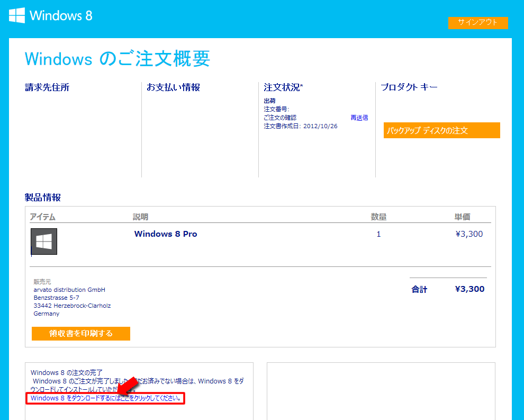Click the 数量 column header

[x=378, y=217]
